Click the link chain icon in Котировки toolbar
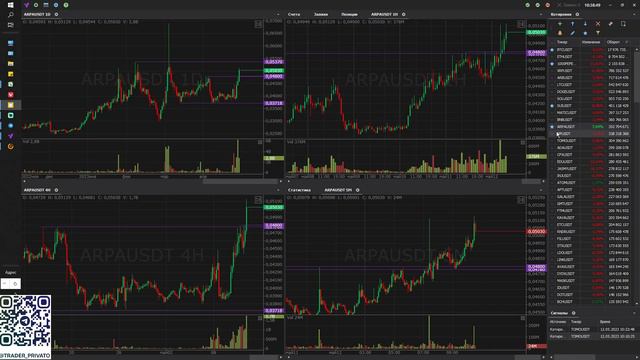 tap(610, 24)
